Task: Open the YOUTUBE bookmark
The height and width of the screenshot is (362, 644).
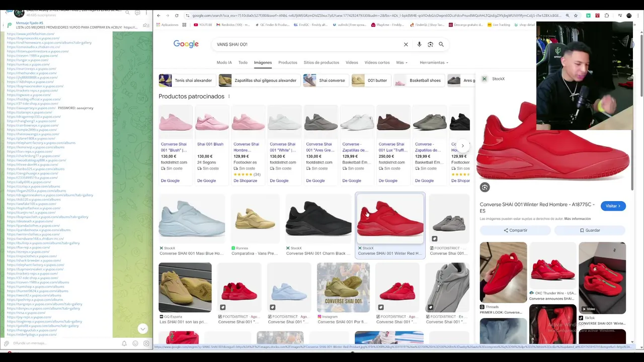Action: tap(203, 25)
